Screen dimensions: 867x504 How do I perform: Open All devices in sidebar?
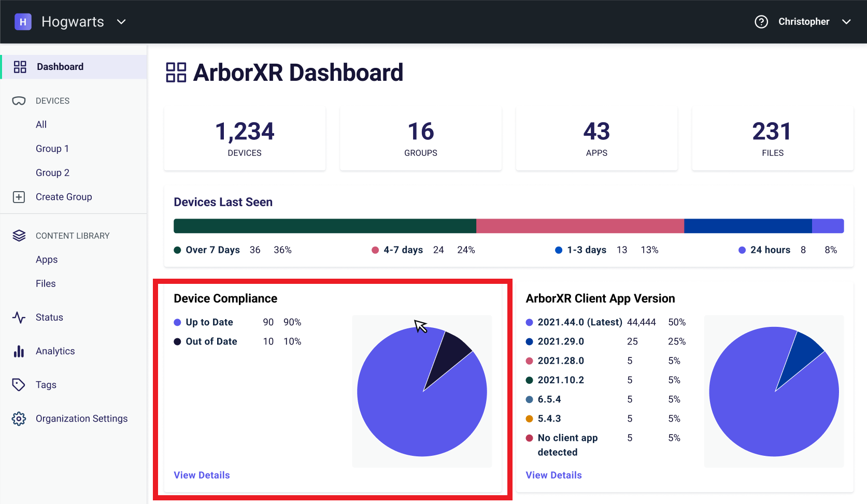(x=41, y=124)
